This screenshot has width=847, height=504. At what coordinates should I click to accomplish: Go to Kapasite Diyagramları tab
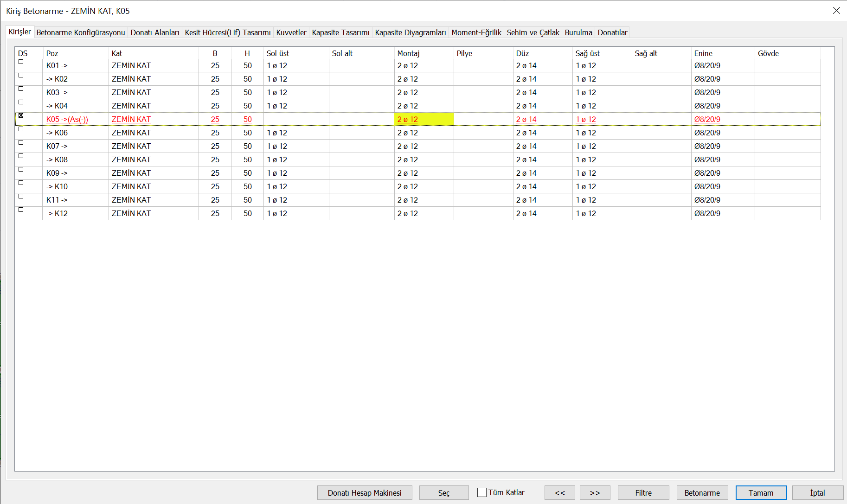tap(410, 32)
